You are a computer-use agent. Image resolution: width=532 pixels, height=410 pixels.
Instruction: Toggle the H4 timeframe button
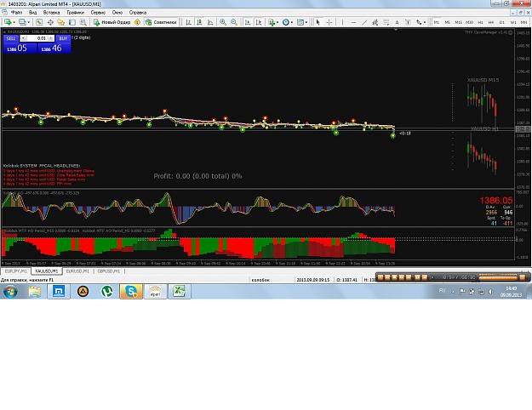(491, 22)
